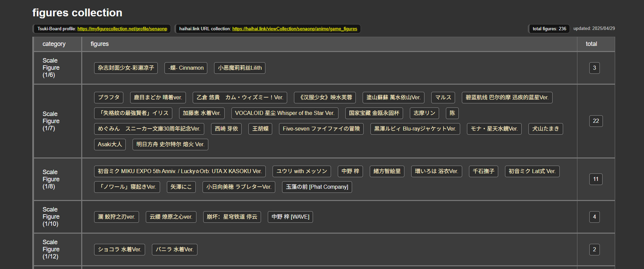Image resolution: width=644 pixels, height=269 pixels.
Task: Click 'ユウリ with メッソン' figure tag
Action: click(x=301, y=171)
